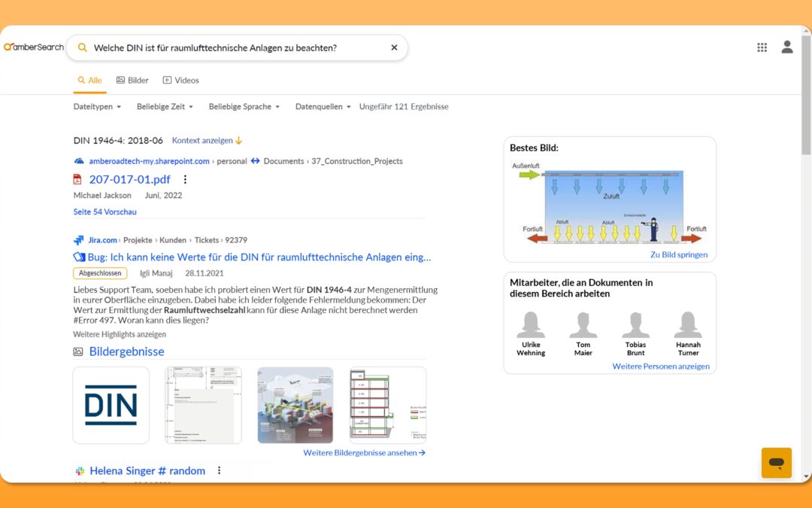
Task: Click Ulrike Wehning's avatar
Action: click(x=531, y=325)
